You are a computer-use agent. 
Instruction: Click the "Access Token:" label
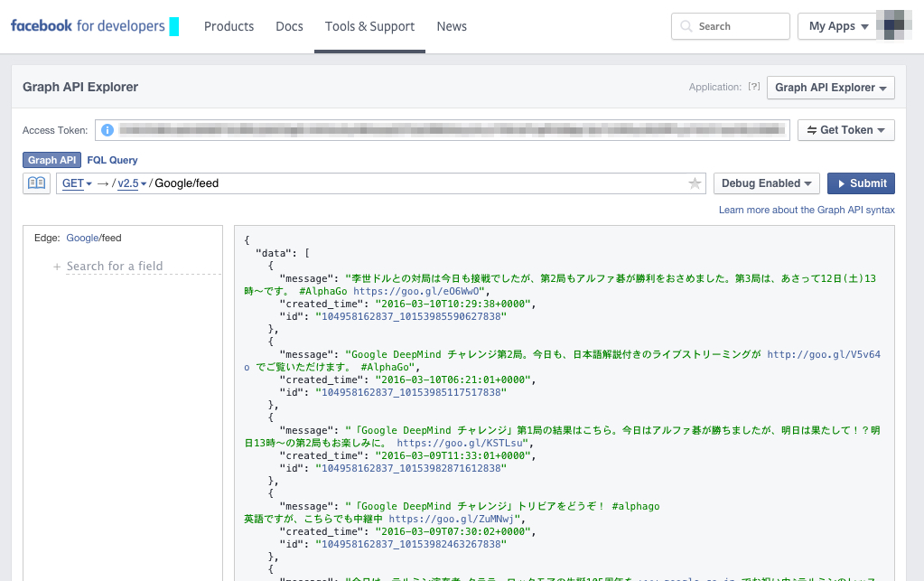click(x=55, y=130)
